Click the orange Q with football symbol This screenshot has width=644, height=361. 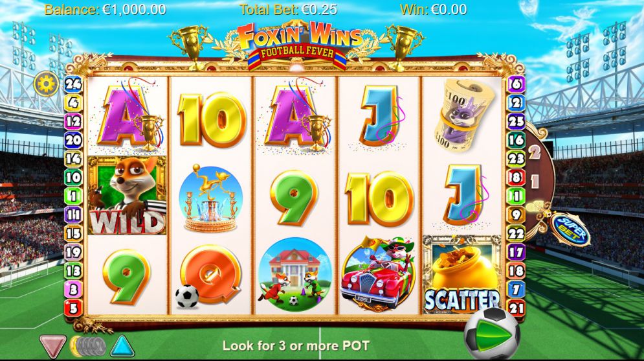pyautogui.click(x=208, y=276)
